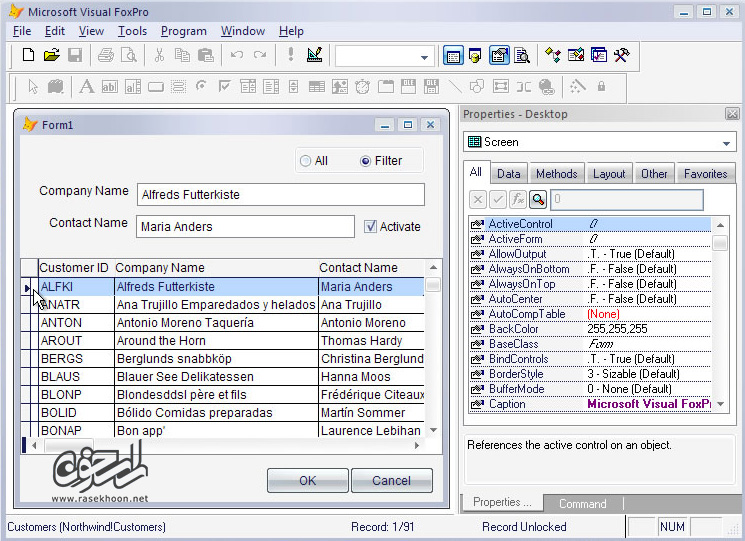Open the Help menu
This screenshot has width=745, height=541.
pos(291,31)
